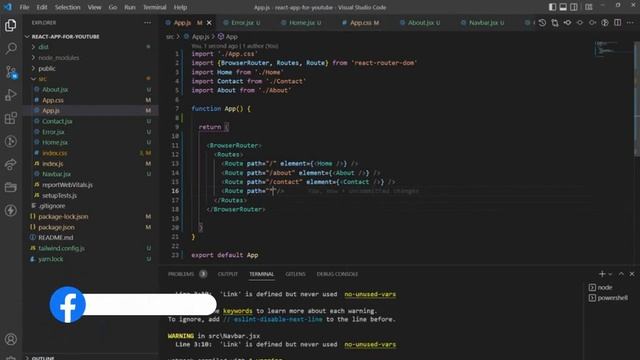The image size is (640, 360).
Task: Open the Output panel tab
Action: pos(228,274)
